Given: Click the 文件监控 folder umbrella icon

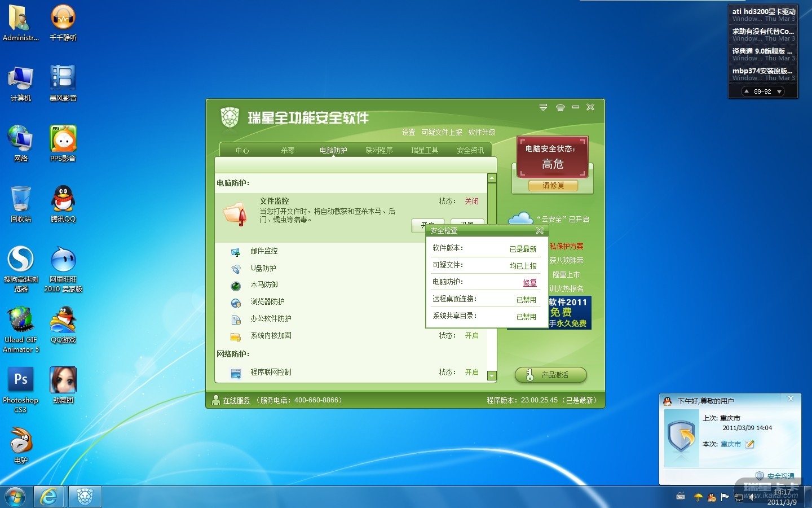Looking at the screenshot, I should 236,213.
